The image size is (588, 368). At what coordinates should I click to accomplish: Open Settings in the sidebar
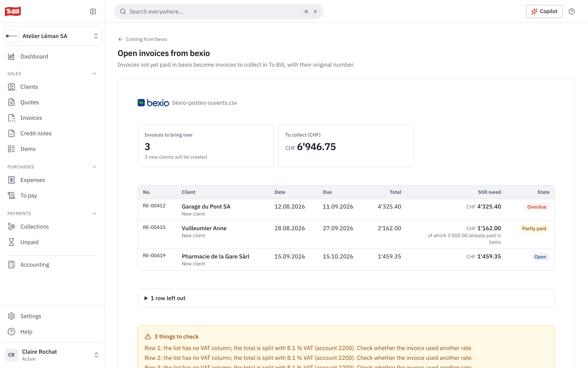click(x=52, y=316)
